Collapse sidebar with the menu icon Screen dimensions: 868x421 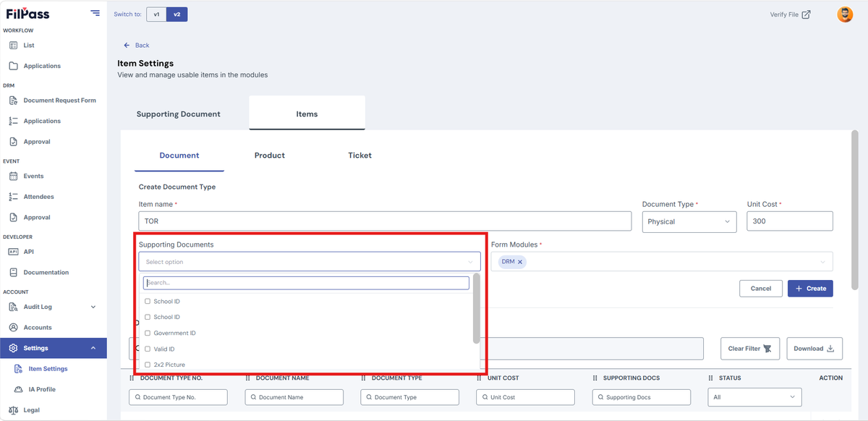pyautogui.click(x=95, y=13)
